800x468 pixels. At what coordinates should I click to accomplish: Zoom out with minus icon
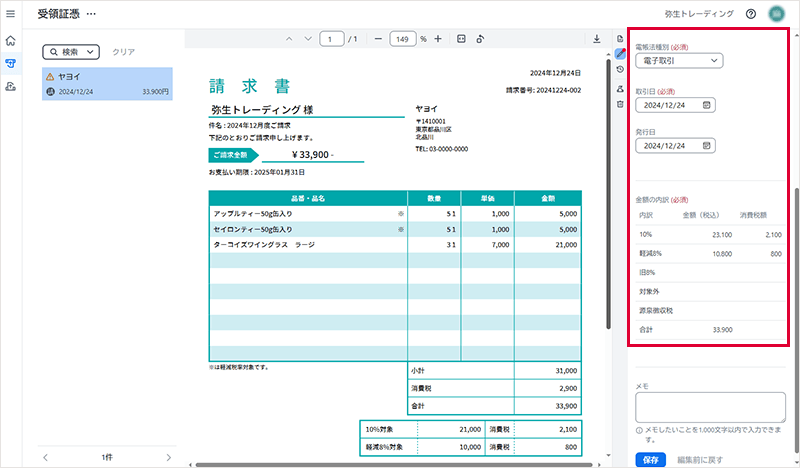pyautogui.click(x=378, y=39)
